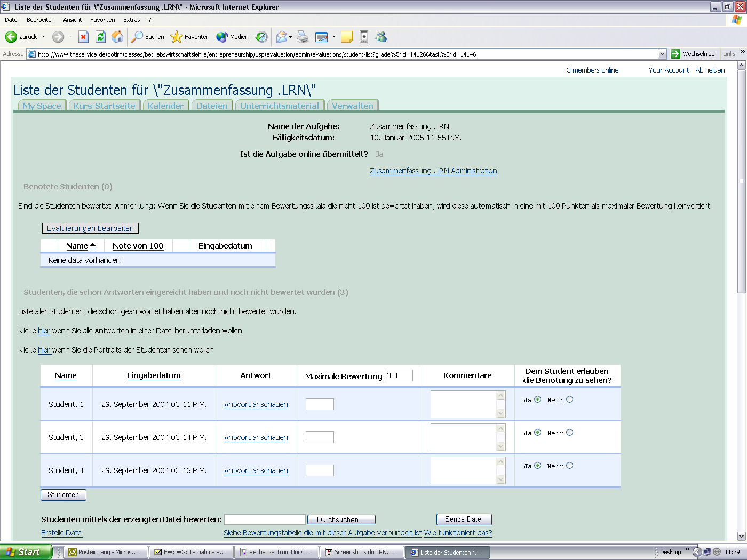This screenshot has width=747, height=560.
Task: Open the Medien panel
Action: [232, 37]
